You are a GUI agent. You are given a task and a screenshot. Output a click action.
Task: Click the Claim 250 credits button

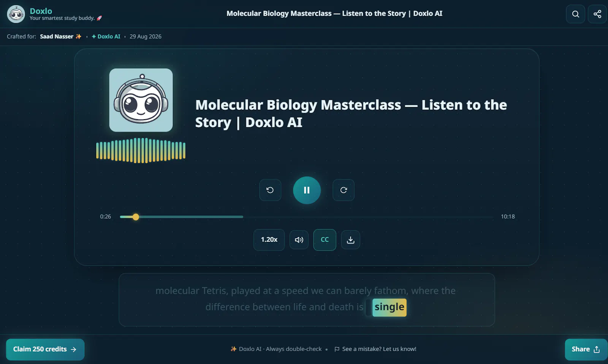(x=45, y=349)
